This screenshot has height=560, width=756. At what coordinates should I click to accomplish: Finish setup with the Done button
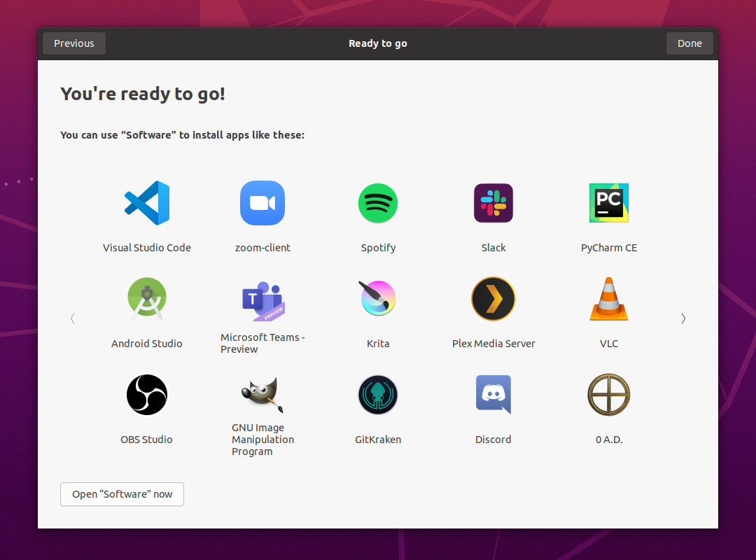pyautogui.click(x=689, y=43)
